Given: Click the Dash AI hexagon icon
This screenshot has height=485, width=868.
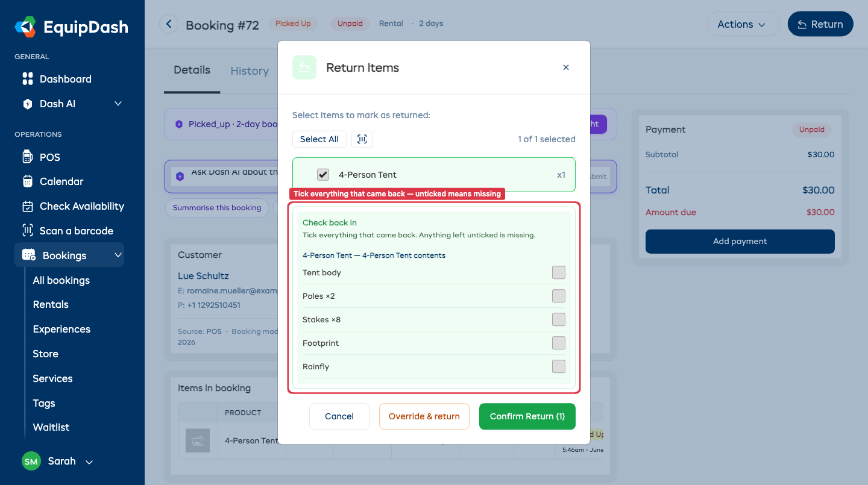Looking at the screenshot, I should (27, 104).
